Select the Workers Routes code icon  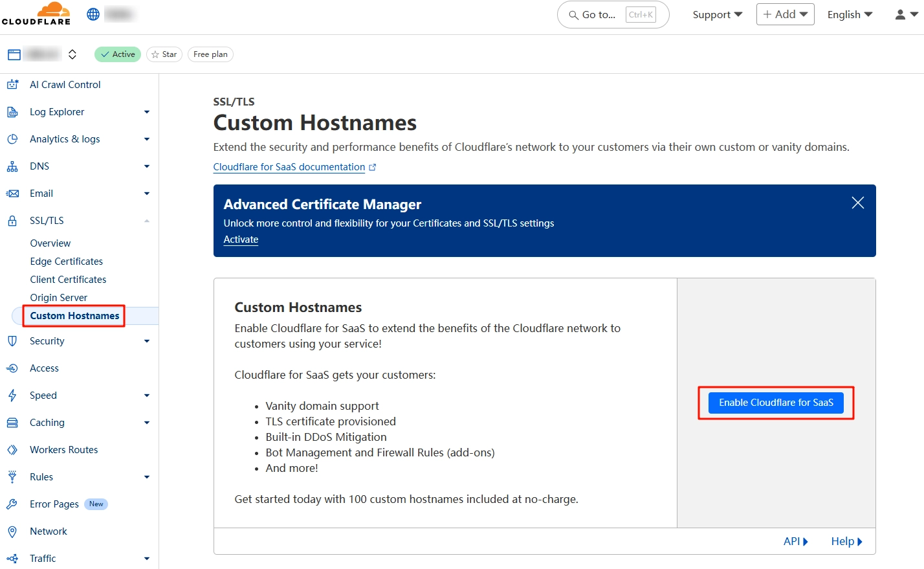(13, 449)
